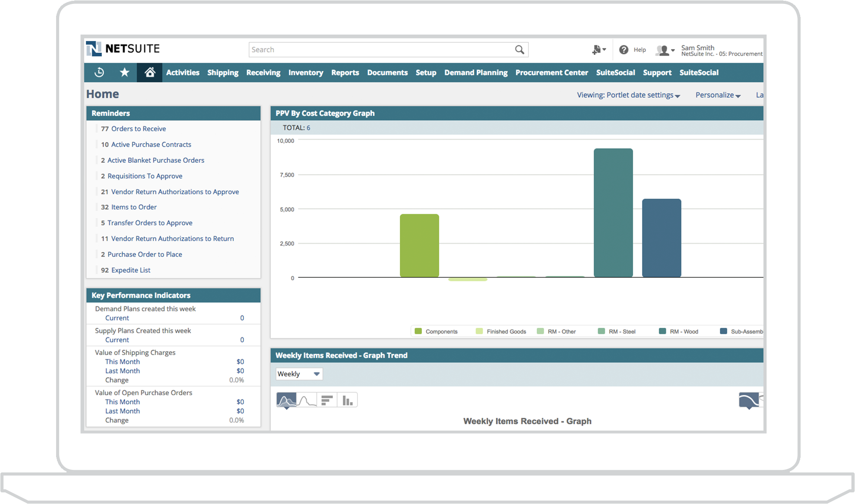Click This Month under Open Purchase Orders

pos(123,402)
